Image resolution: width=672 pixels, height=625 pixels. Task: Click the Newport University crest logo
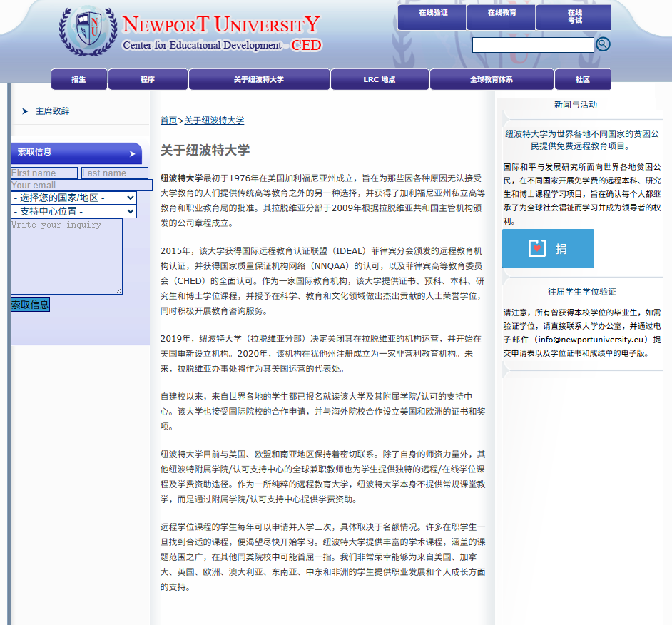[x=88, y=31]
